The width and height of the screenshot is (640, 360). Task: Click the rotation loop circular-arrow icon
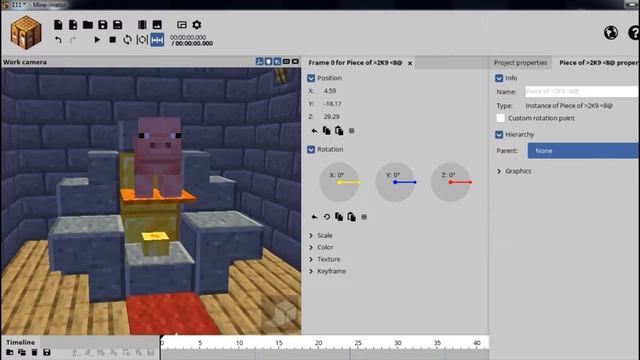click(327, 217)
